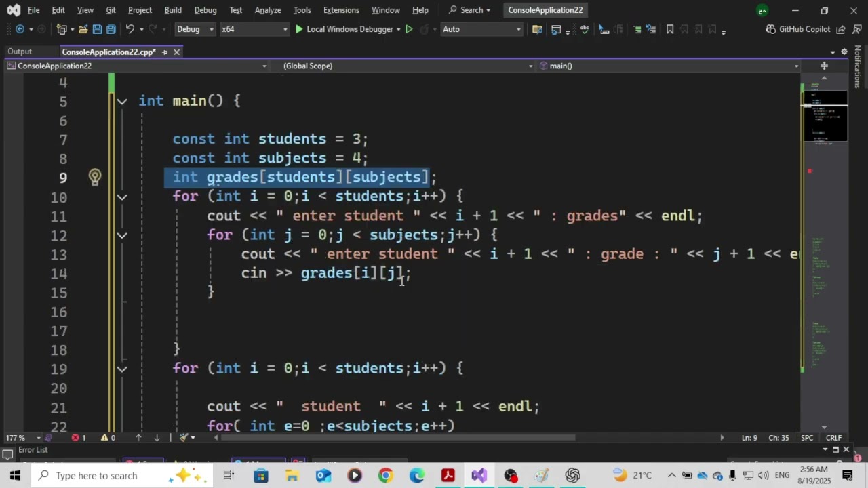This screenshot has width=868, height=488.
Task: Click the horizontal scrollbar of the editor
Action: pos(398,438)
